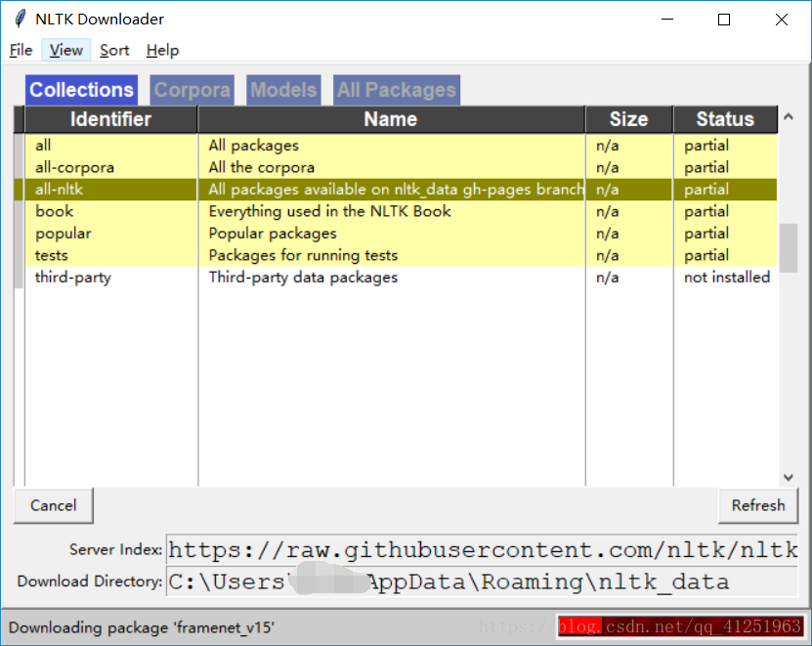Click the all-nltk name description cell
Screen dimensions: 812x646
[392, 189]
